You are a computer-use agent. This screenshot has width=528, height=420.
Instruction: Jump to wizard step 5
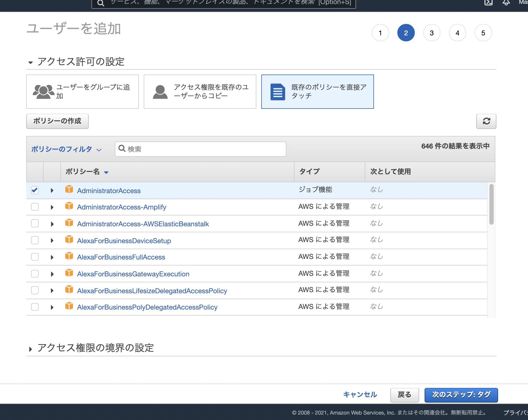click(x=483, y=33)
